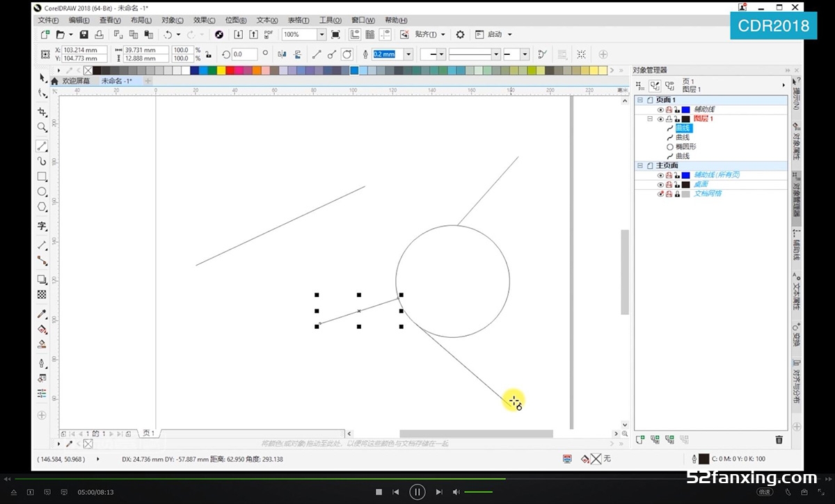Viewport: 835px width, 504px height.
Task: Select the Connector tool
Action: coord(42,261)
